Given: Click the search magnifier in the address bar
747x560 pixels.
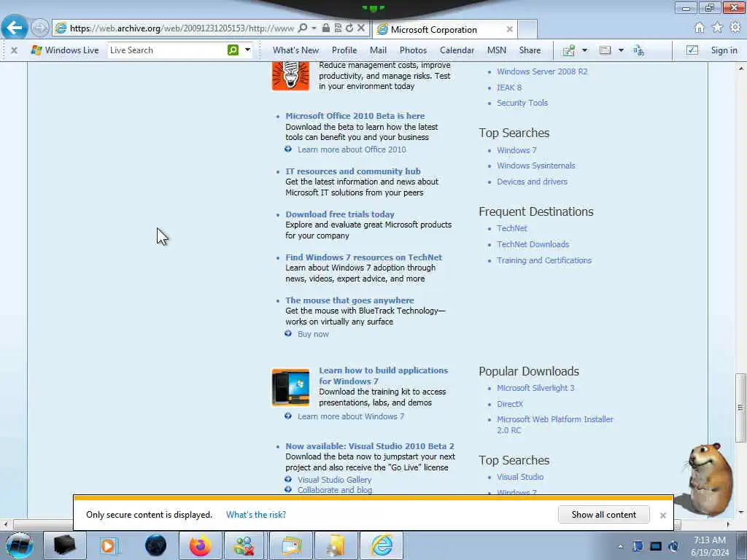Looking at the screenshot, I should point(303,28).
